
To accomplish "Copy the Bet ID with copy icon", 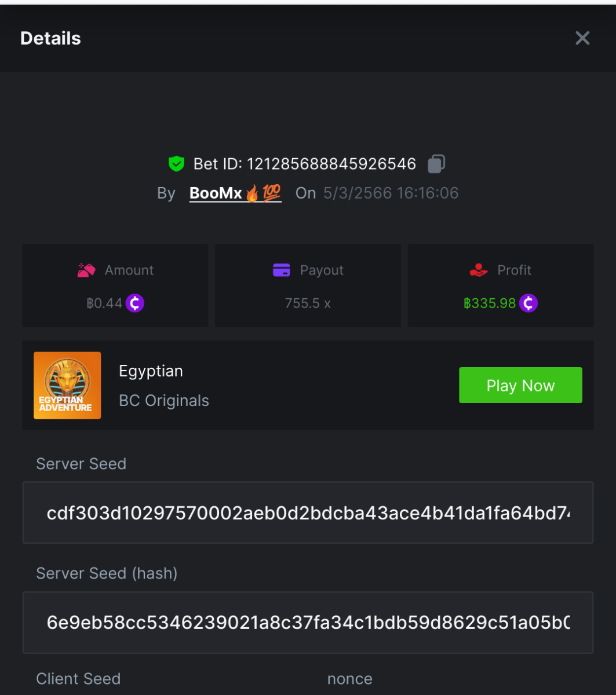I will click(436, 164).
